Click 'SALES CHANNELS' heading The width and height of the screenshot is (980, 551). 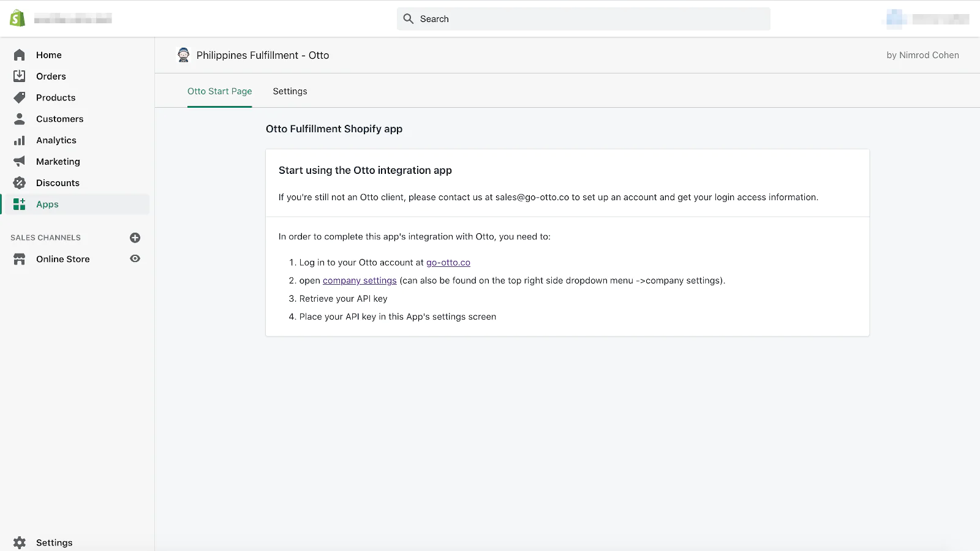point(46,238)
